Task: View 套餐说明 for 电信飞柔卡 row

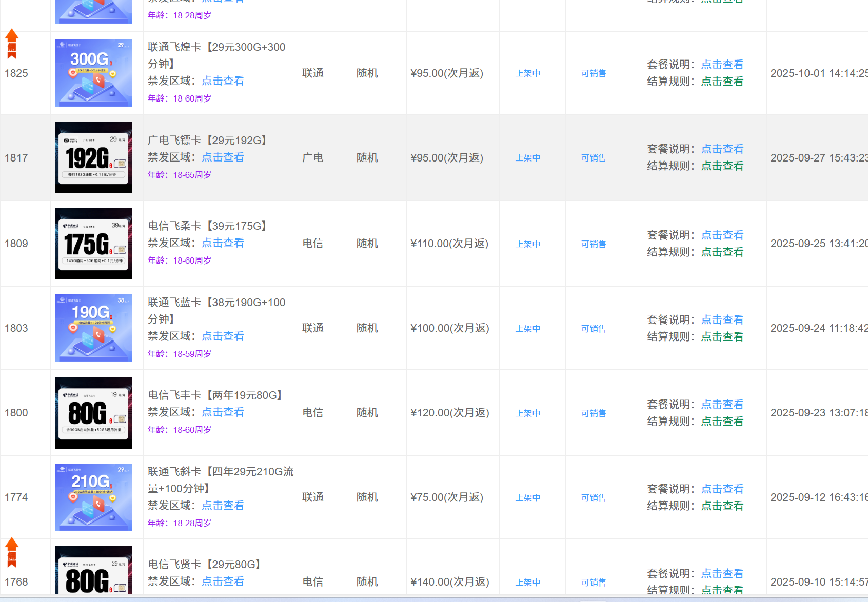Action: tap(722, 235)
